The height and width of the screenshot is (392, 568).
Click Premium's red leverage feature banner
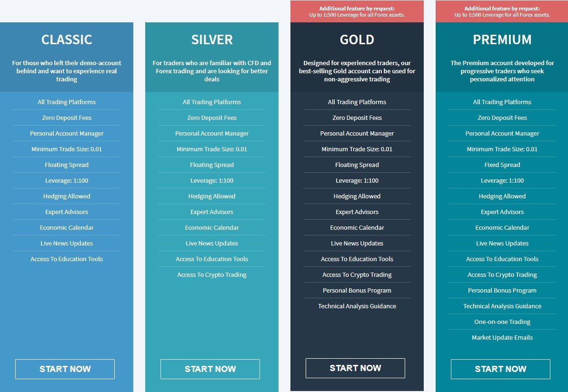[x=502, y=11]
